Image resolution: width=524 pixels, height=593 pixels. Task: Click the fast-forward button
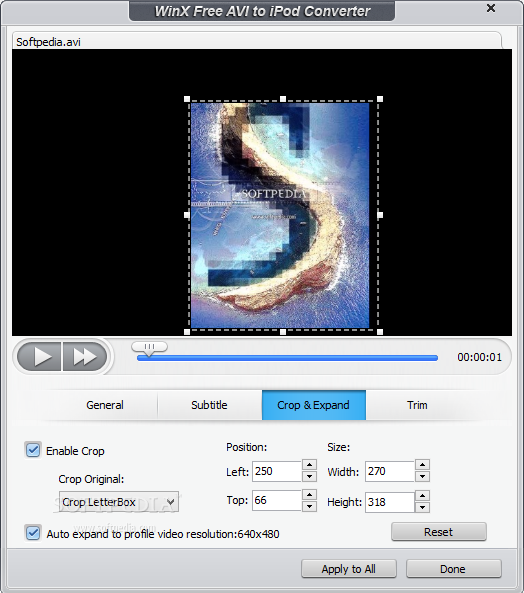(85, 357)
